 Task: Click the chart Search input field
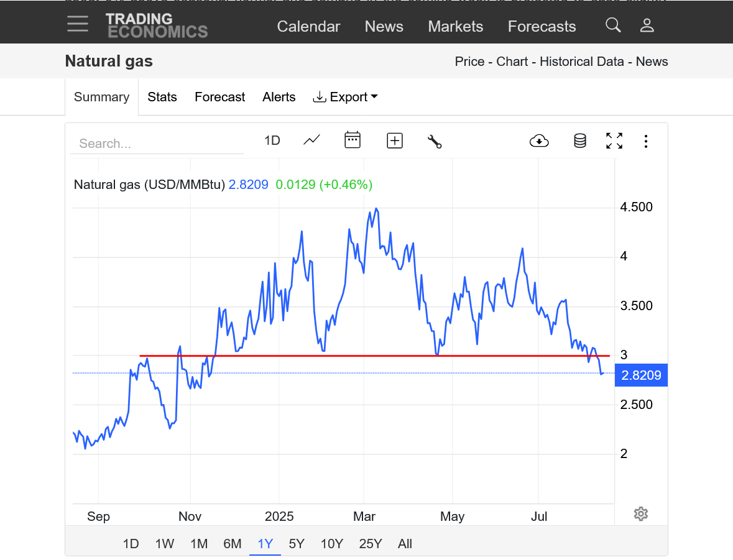coord(157,144)
